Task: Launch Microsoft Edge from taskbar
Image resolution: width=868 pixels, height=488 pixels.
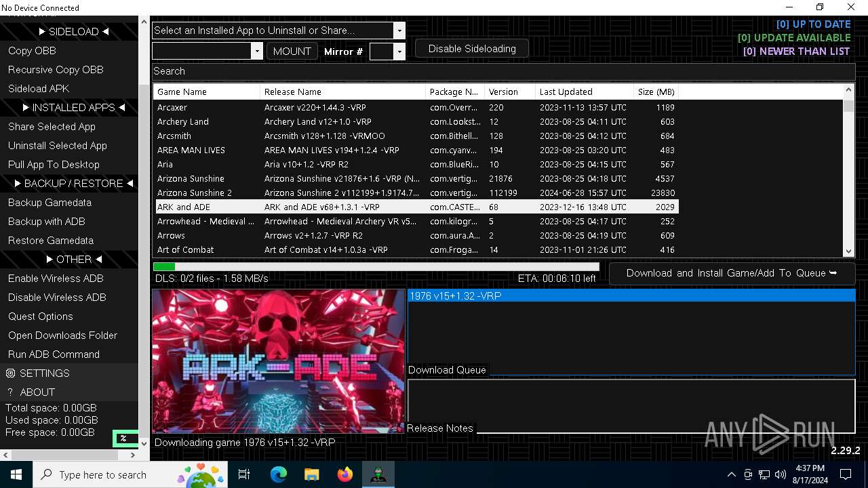Action: click(x=279, y=474)
